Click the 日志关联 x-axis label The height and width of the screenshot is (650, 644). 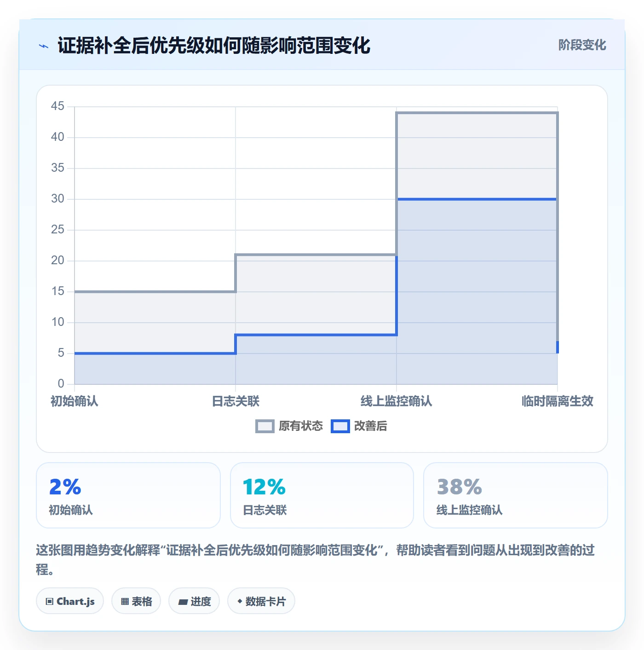[x=236, y=401]
